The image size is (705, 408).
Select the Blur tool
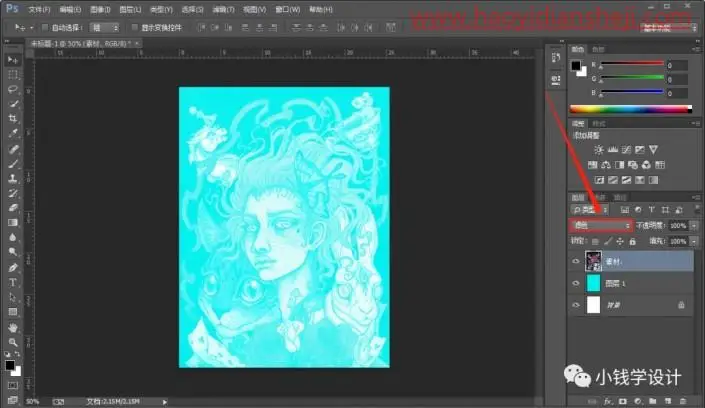coord(13,238)
